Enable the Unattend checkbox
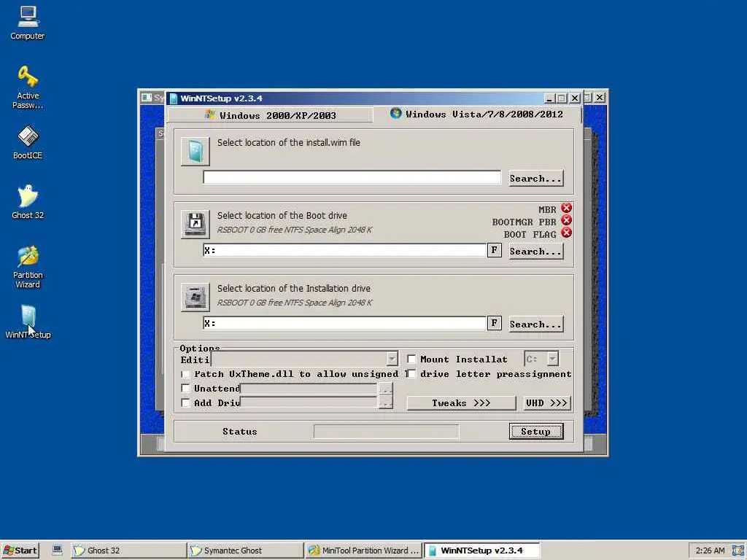 click(x=186, y=388)
